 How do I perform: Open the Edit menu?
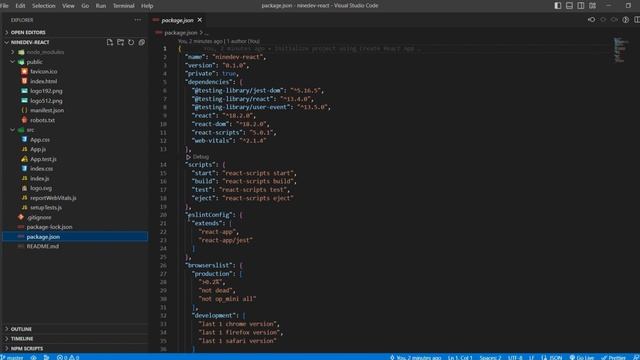20,6
